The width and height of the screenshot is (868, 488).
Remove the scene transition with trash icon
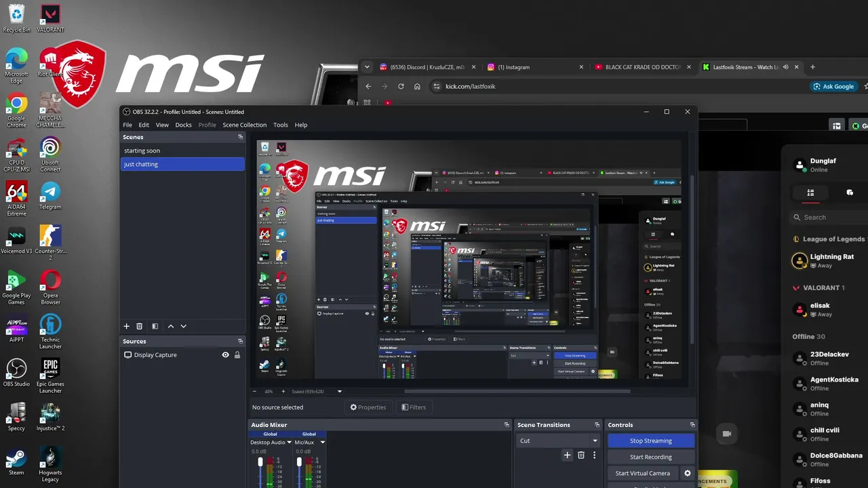[581, 455]
